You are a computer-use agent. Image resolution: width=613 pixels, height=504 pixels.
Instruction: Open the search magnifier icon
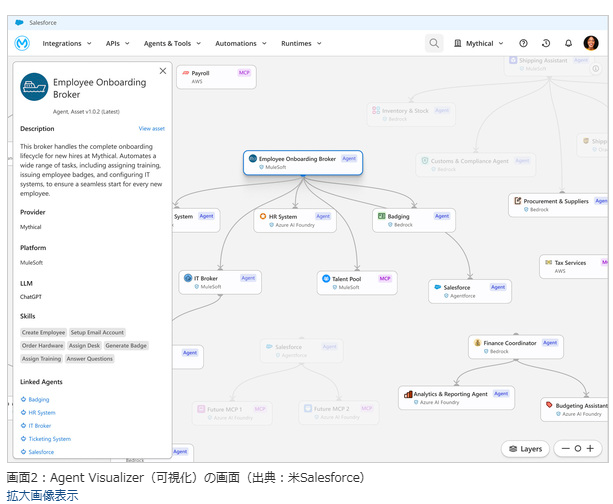434,43
